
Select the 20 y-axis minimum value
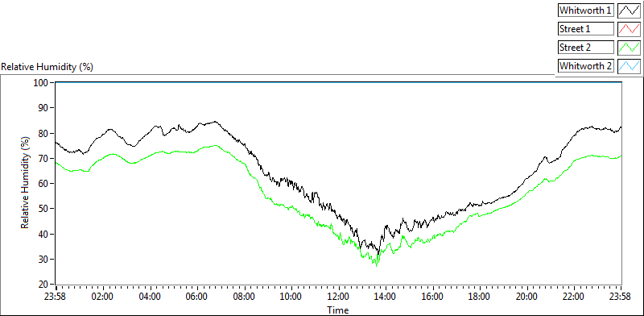[x=44, y=285]
